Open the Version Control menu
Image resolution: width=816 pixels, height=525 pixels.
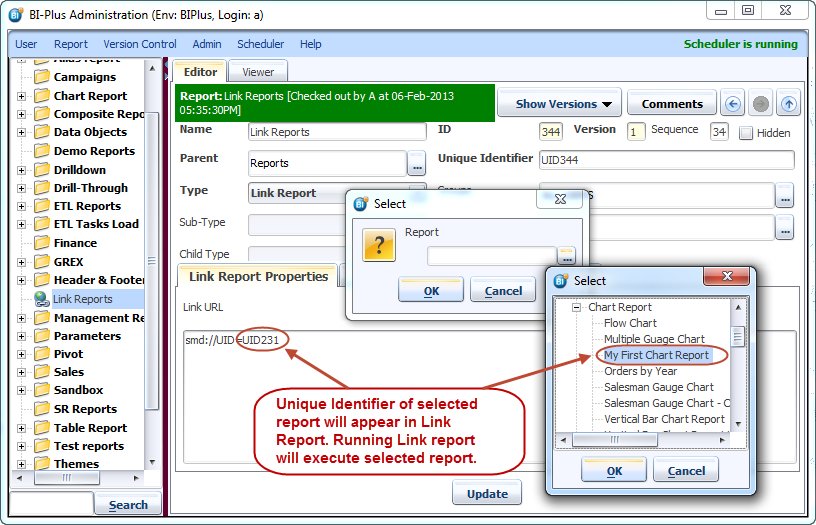pos(140,44)
